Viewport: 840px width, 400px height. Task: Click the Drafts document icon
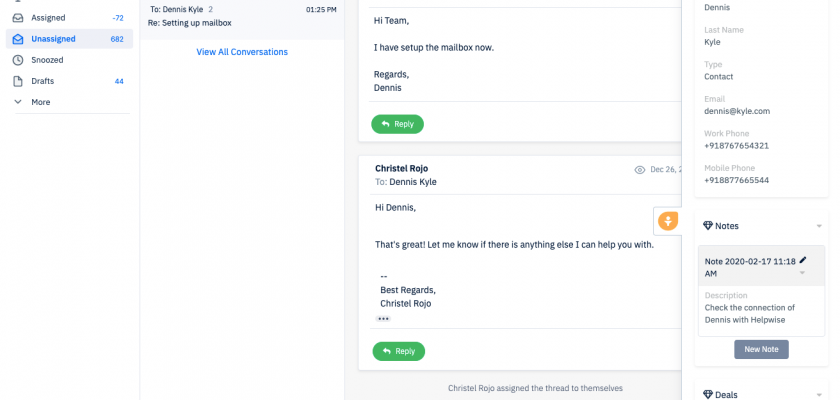pyautogui.click(x=18, y=81)
